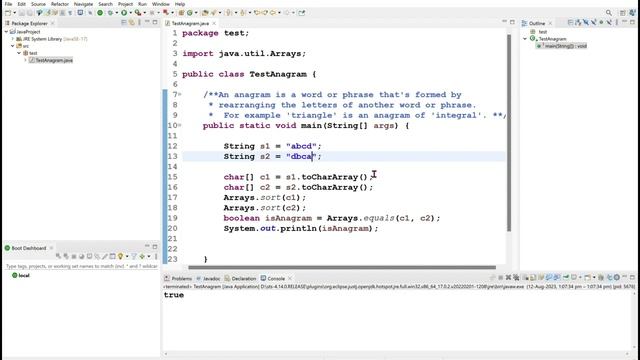
Task: Open the Refactor menu
Action: (x=60, y=4)
